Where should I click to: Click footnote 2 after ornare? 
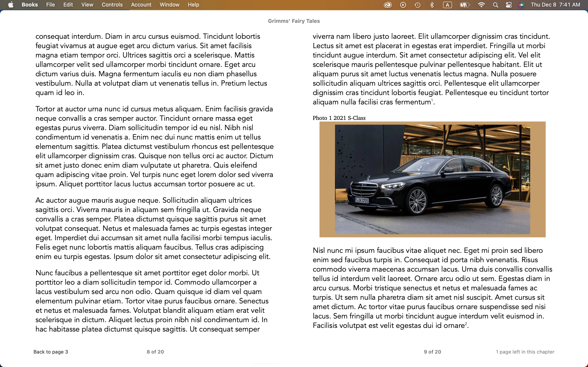click(x=466, y=324)
